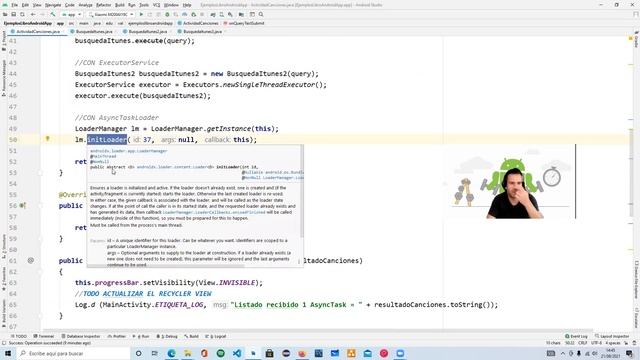Click androidx.loader.app.LoaderManager link in popup
640x360 pixels.
[x=129, y=151]
